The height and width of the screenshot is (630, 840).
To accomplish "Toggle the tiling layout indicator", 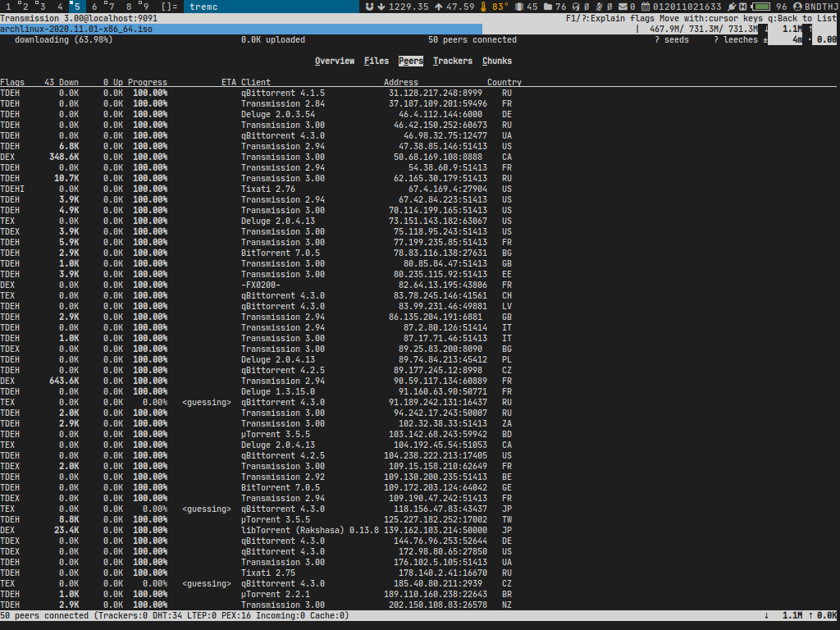I will point(169,7).
